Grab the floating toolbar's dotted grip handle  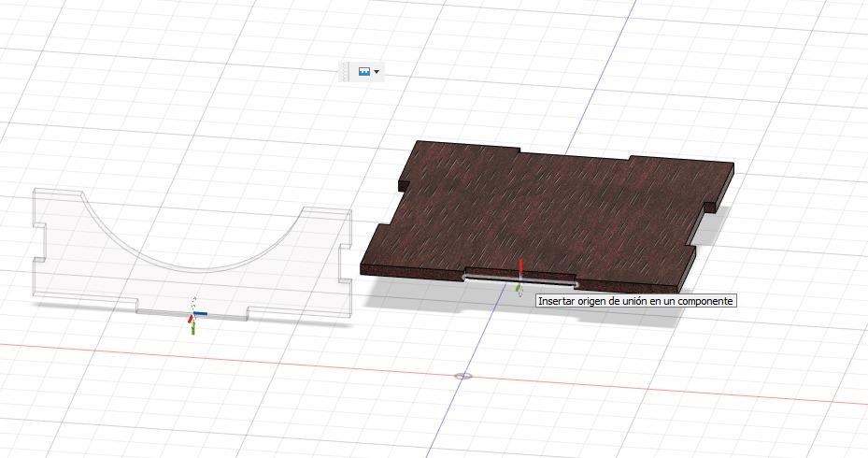click(x=345, y=72)
